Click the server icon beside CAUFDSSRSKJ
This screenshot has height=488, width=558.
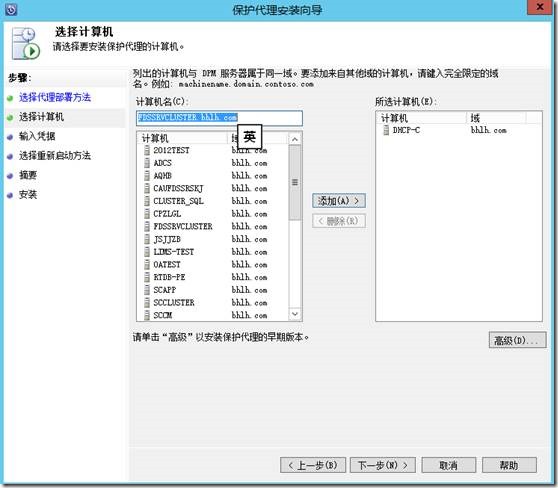(147, 188)
